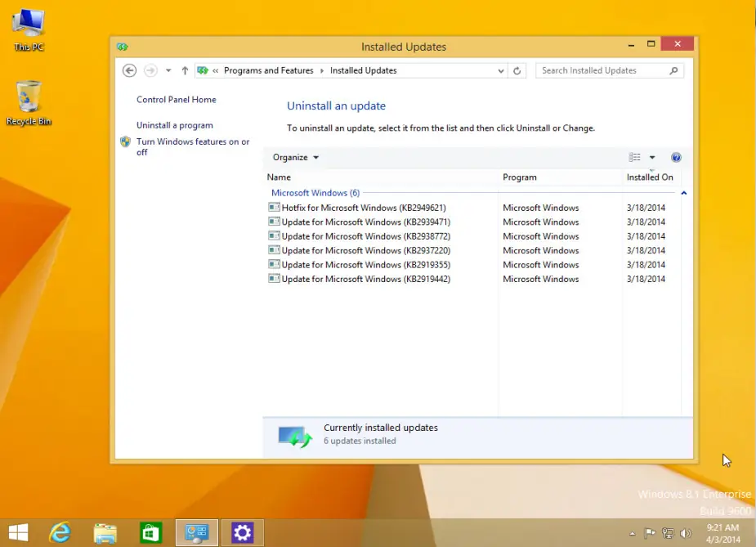Viewport: 756px width, 547px height.
Task: Click the Back navigation arrow
Action: coord(129,70)
